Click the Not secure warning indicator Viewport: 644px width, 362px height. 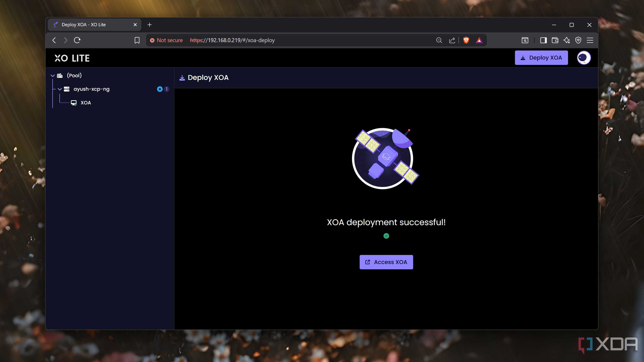(167, 40)
